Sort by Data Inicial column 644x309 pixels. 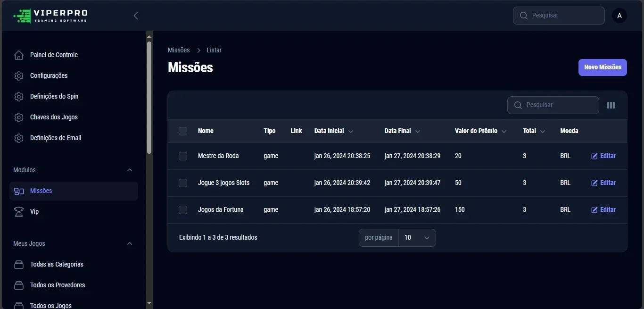[x=334, y=131]
